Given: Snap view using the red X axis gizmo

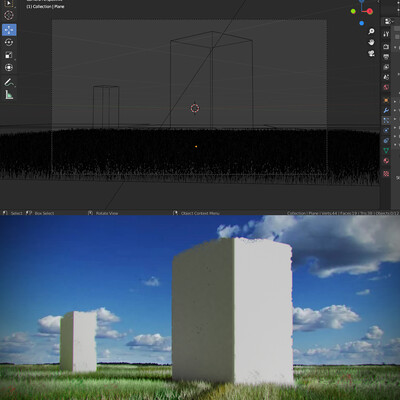Looking at the screenshot, I should click(370, 11).
